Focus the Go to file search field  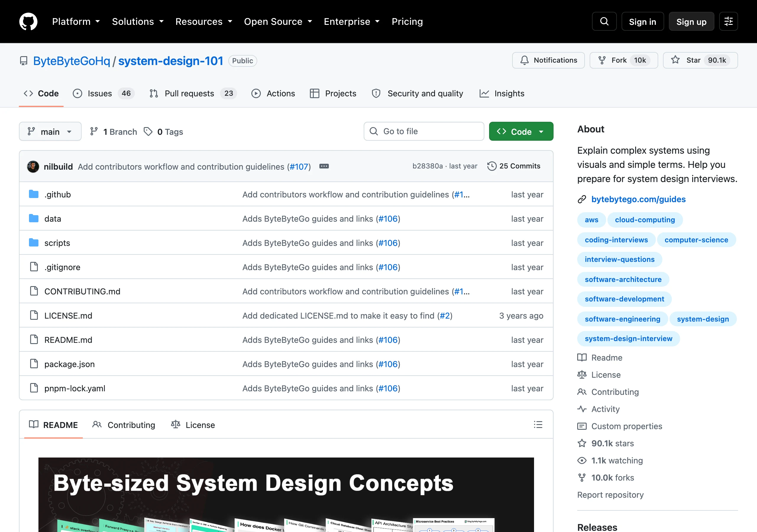424,131
